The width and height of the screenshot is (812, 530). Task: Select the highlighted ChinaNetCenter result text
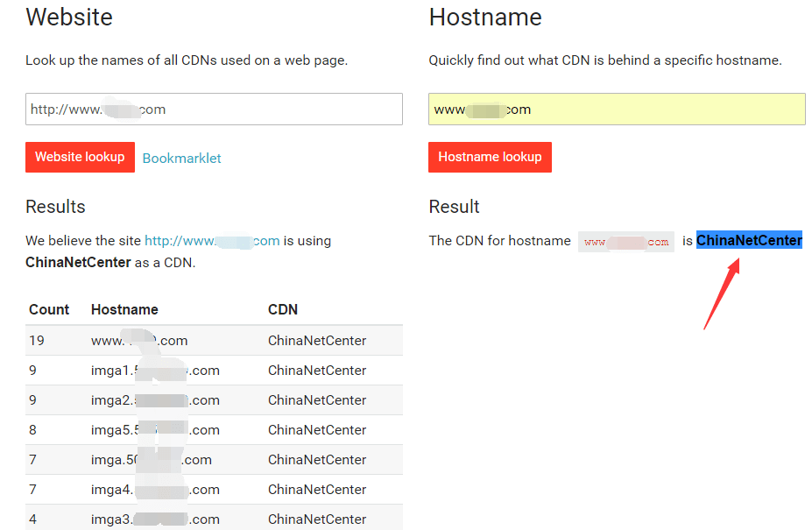coord(749,240)
